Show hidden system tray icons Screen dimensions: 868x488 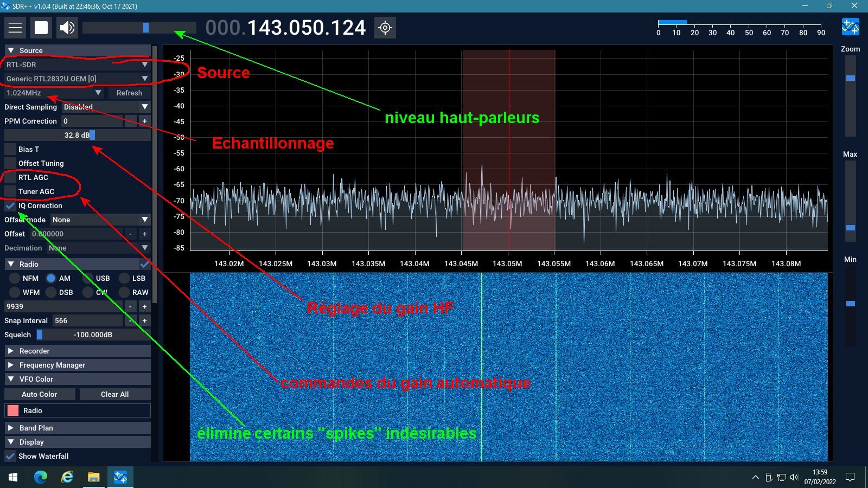[755, 477]
